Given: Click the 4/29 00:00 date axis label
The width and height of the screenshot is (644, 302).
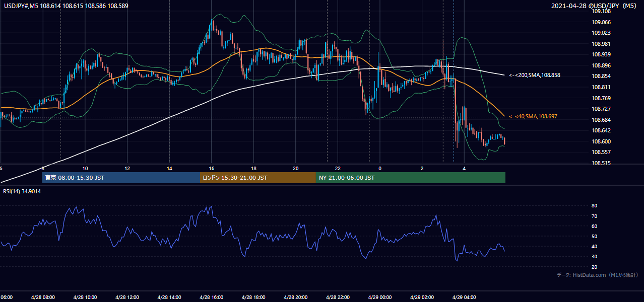Looking at the screenshot, I should coord(379,297).
